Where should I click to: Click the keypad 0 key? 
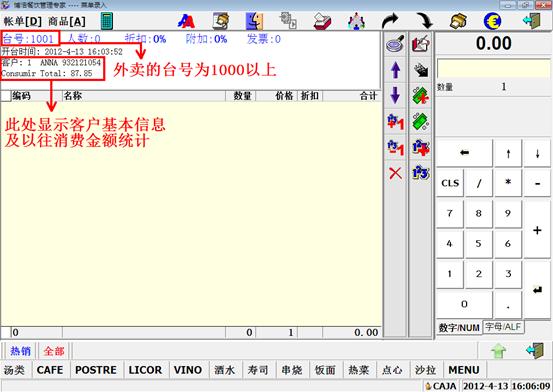click(x=464, y=304)
